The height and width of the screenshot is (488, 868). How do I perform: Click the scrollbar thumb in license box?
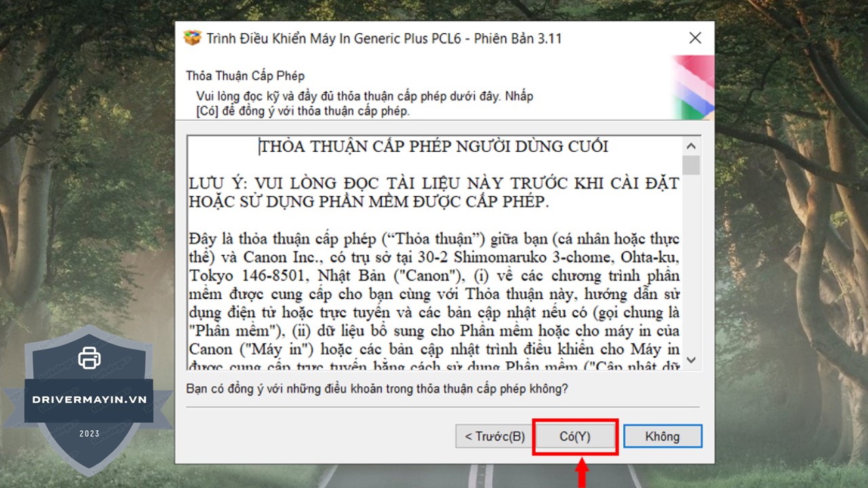pyautogui.click(x=691, y=165)
